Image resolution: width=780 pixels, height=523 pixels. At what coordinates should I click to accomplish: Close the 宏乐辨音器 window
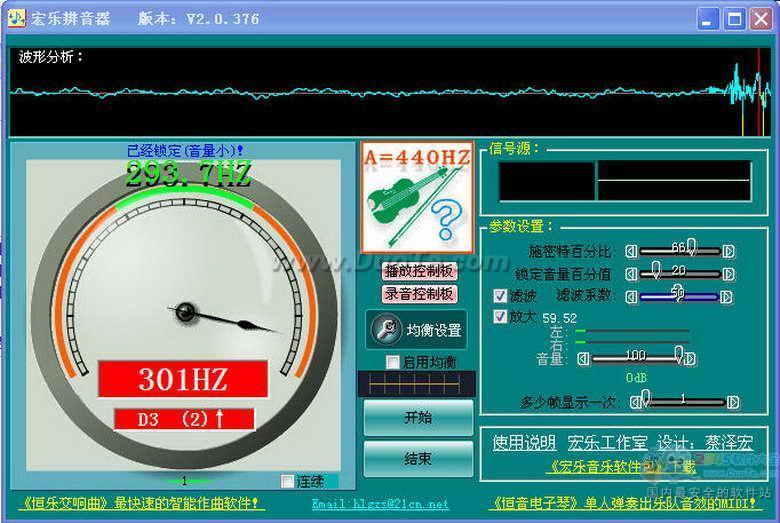[761, 19]
